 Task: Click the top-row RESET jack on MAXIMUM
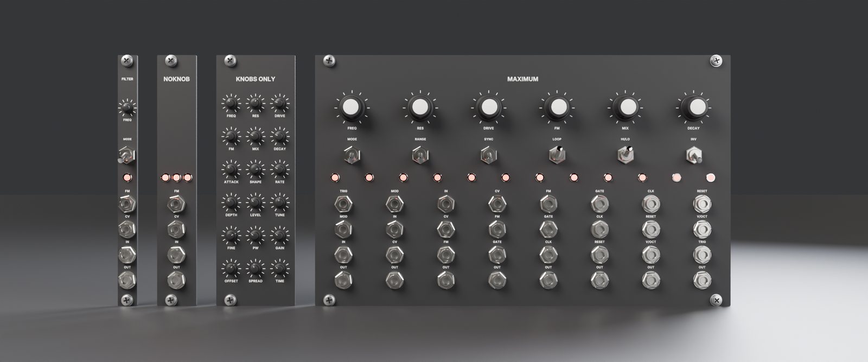point(702,204)
